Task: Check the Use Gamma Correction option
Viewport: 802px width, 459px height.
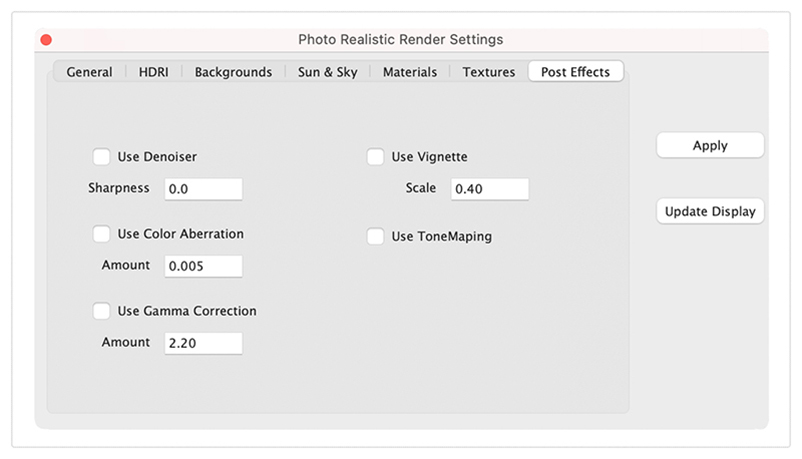Action: point(101,311)
